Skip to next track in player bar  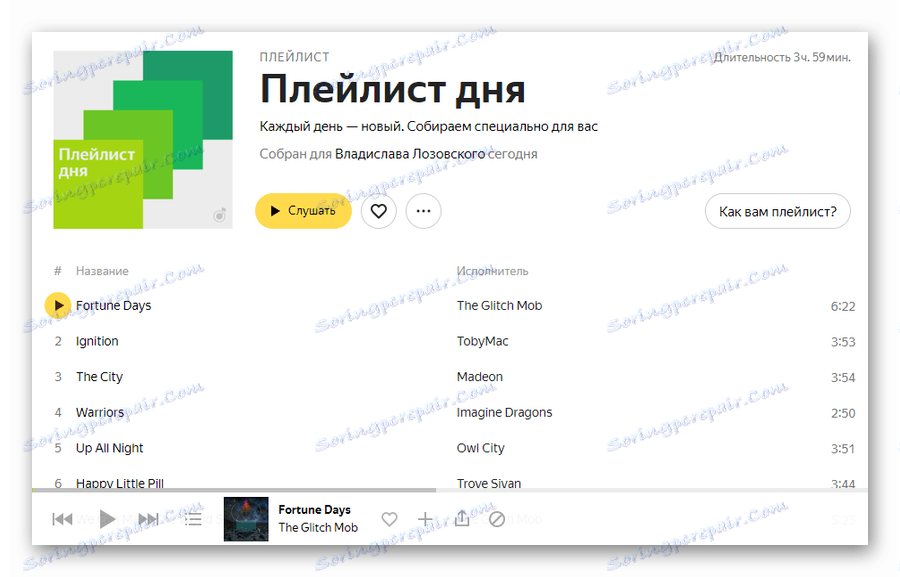pyautogui.click(x=148, y=519)
